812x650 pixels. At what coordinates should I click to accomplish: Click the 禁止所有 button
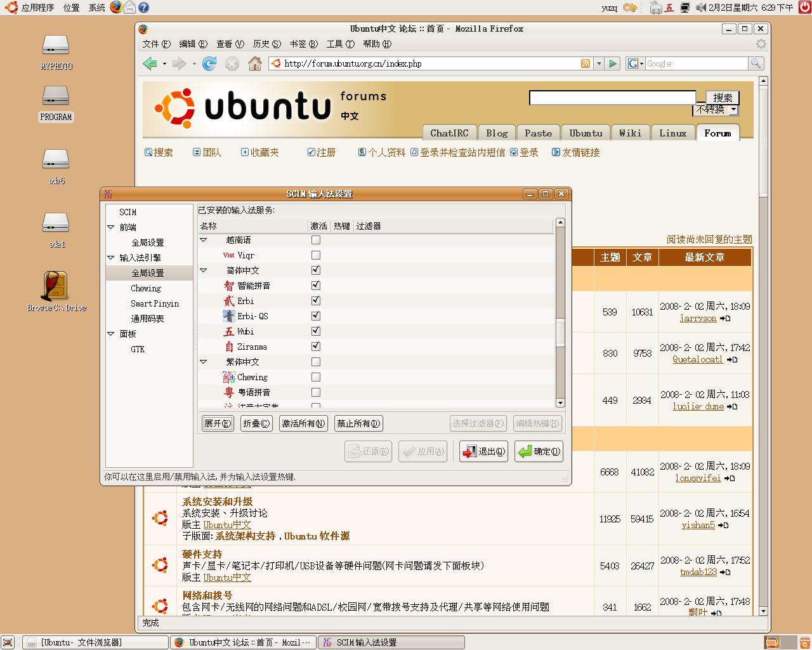(358, 423)
